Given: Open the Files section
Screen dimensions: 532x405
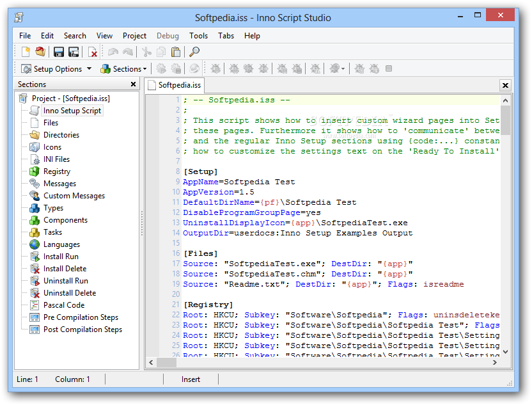Looking at the screenshot, I should tap(51, 123).
